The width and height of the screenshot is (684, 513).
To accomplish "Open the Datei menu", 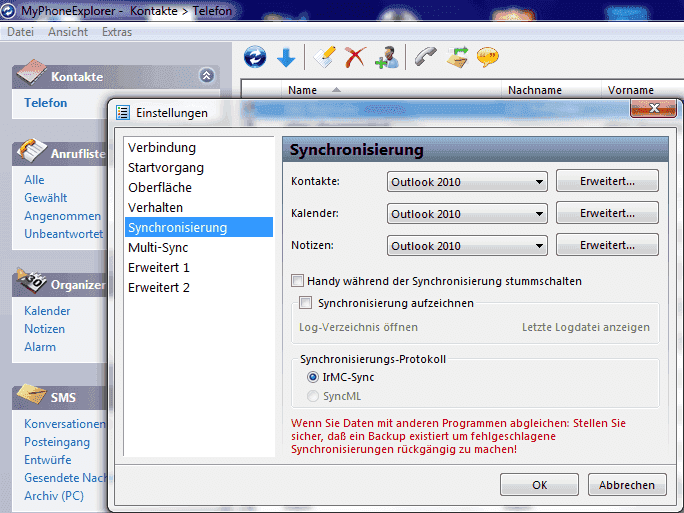I will [21, 32].
